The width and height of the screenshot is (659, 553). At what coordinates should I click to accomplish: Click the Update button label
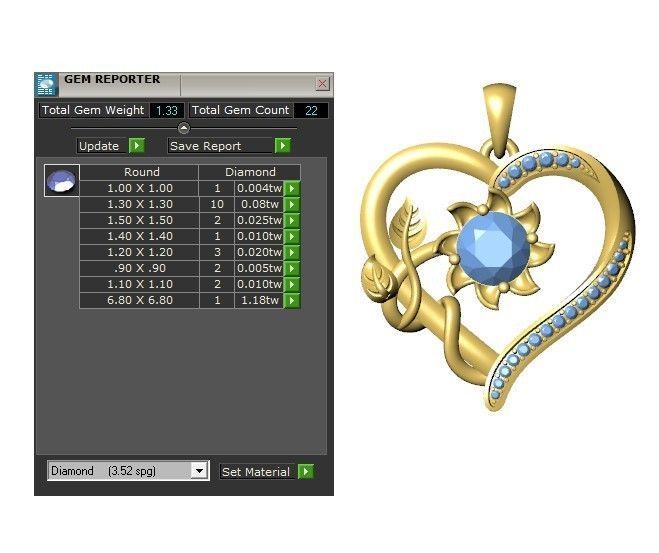point(99,146)
